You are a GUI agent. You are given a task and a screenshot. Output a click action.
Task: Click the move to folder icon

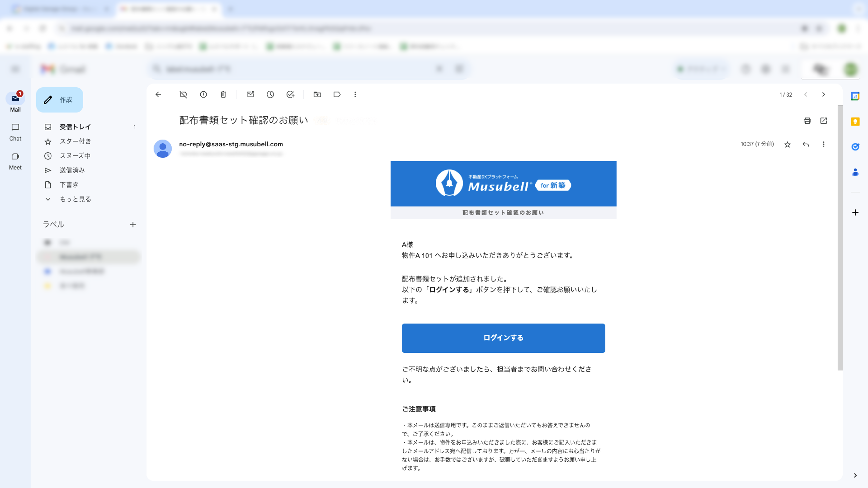point(317,95)
